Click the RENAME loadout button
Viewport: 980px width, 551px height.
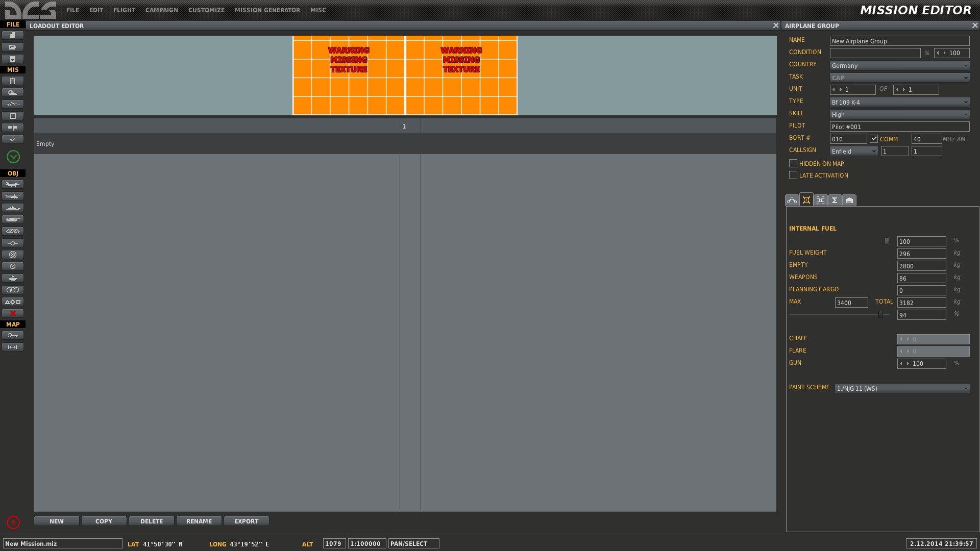(x=199, y=521)
